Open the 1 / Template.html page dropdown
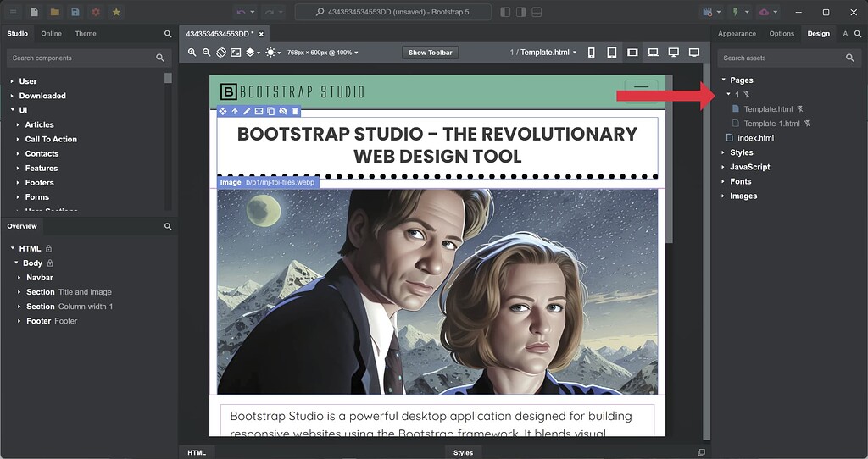 [543, 53]
